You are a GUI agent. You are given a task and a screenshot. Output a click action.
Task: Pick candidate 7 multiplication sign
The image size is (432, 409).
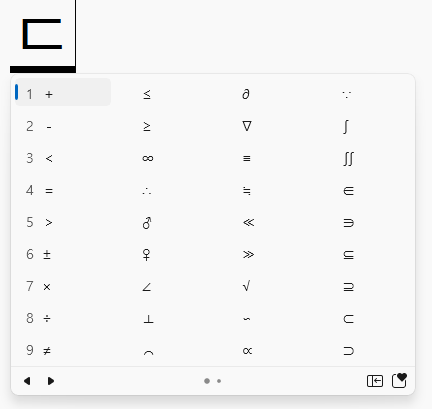pyautogui.click(x=63, y=287)
